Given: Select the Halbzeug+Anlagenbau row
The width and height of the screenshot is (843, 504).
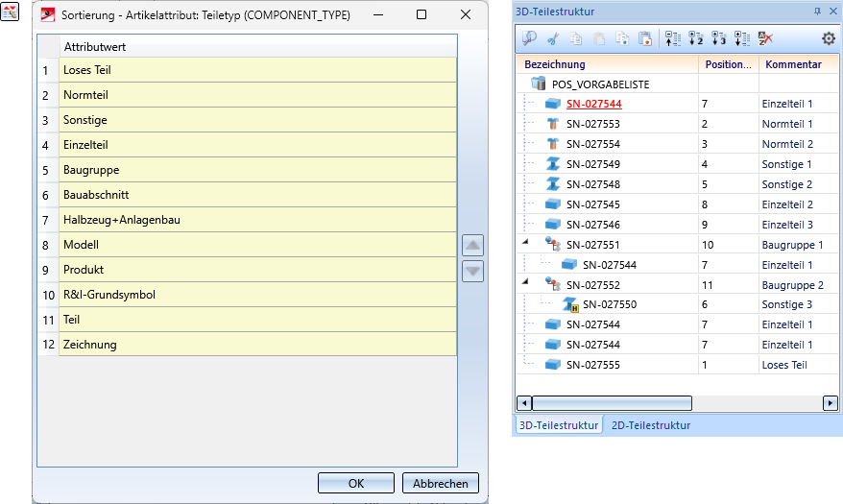Looking at the screenshot, I should tap(258, 220).
